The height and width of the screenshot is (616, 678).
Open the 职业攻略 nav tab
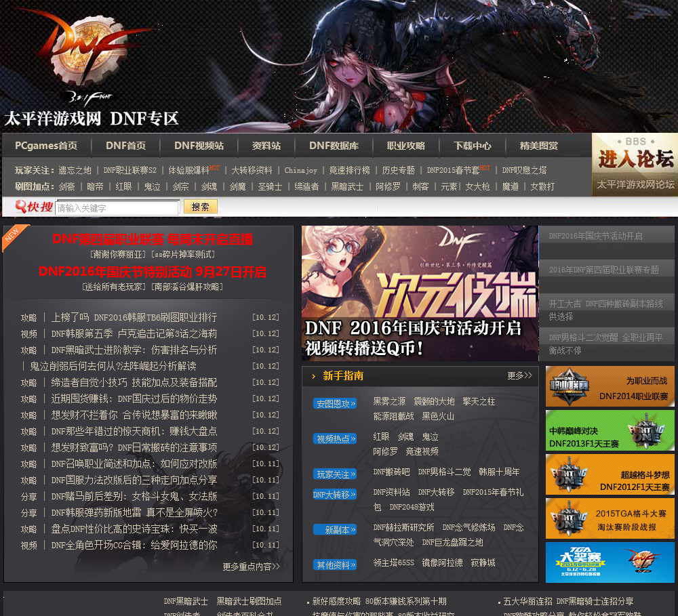pos(406,146)
